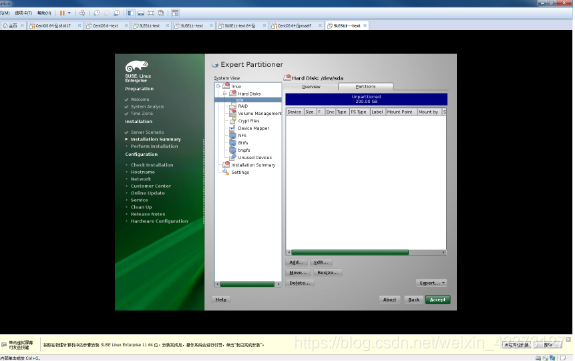Collapse the linux root tree node

point(218,86)
